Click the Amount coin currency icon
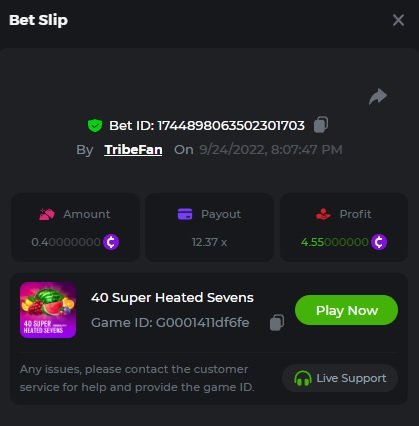This screenshot has width=419, height=426. point(111,242)
